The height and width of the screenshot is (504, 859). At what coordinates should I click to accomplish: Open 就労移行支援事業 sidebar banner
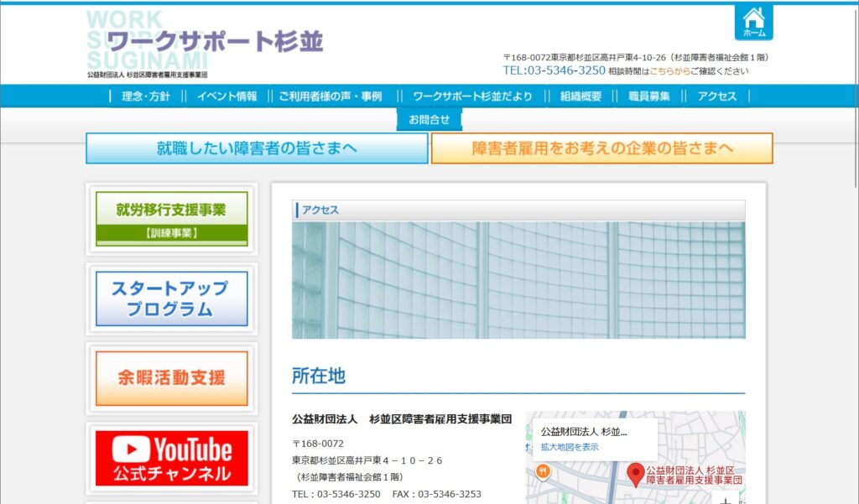[x=172, y=219]
